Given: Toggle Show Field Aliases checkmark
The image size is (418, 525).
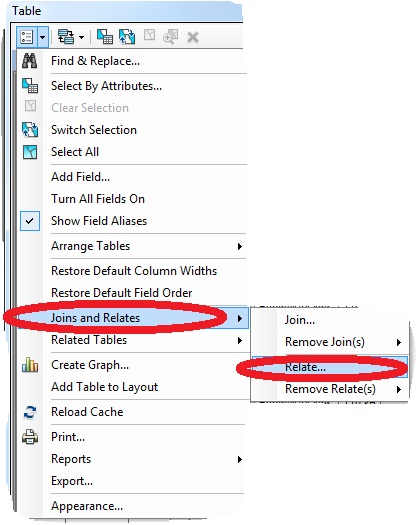Looking at the screenshot, I should click(x=30, y=221).
